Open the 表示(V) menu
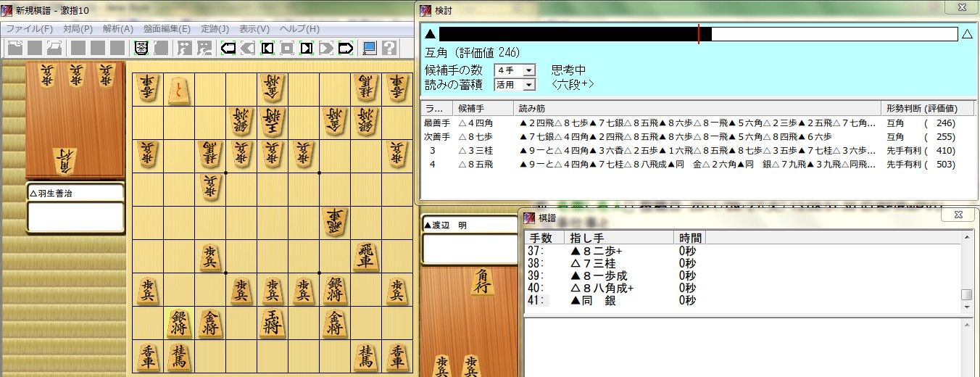The height and width of the screenshot is (377, 980). point(254,29)
